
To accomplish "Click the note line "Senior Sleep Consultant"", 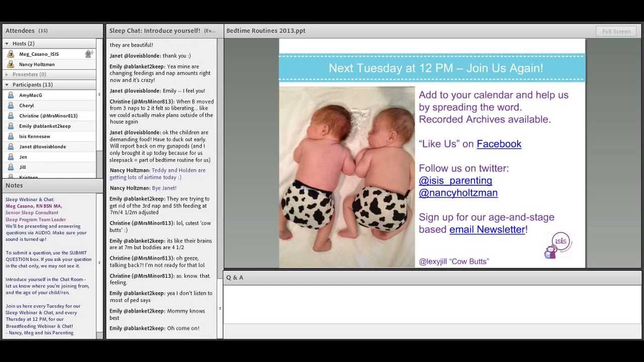I will (x=32, y=213).
